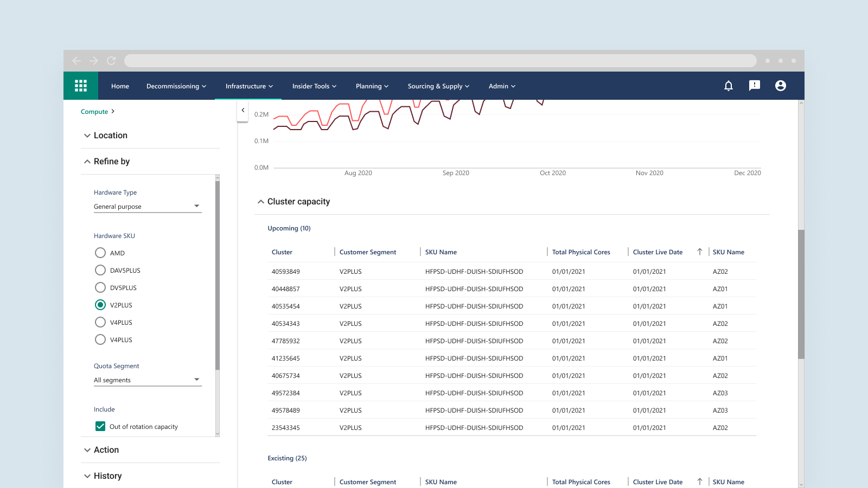The image size is (868, 488).
Task: Select the DAV5PLUS radio option
Action: pyautogui.click(x=100, y=270)
